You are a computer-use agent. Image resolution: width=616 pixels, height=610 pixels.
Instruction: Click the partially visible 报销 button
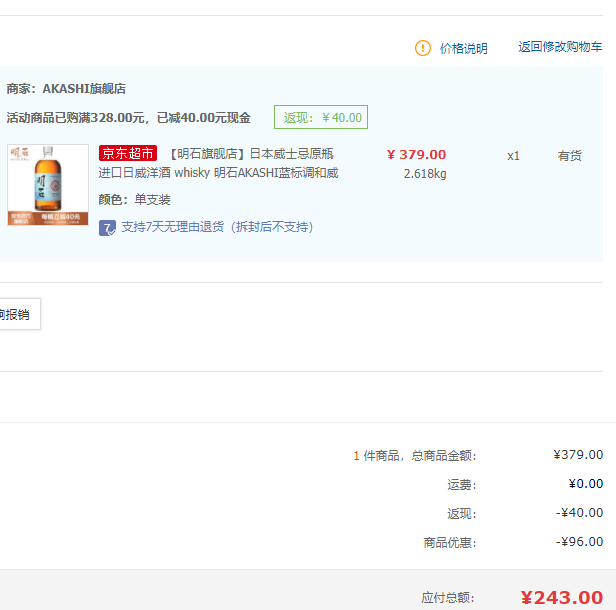click(x=20, y=314)
